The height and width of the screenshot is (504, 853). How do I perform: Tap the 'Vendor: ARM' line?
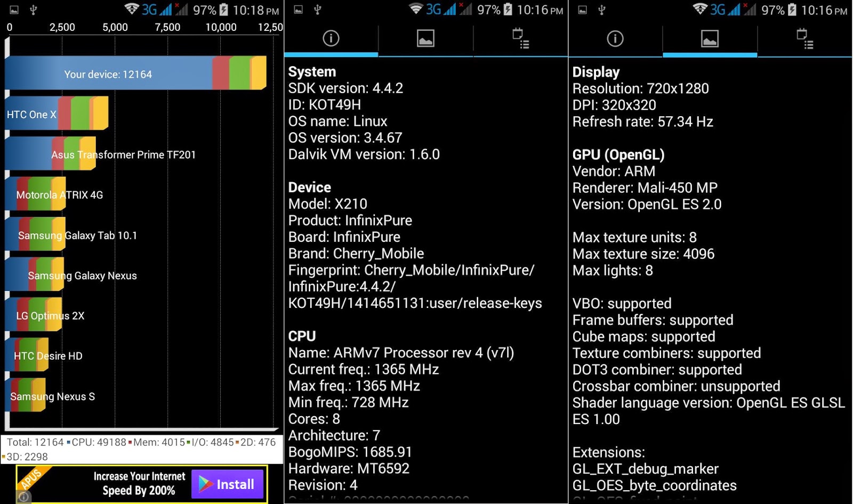point(614,171)
